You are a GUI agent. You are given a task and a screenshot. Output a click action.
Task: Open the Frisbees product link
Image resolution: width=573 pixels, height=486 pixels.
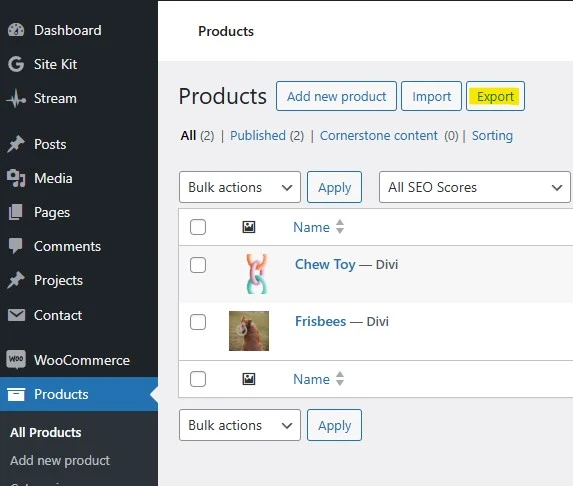click(x=320, y=321)
